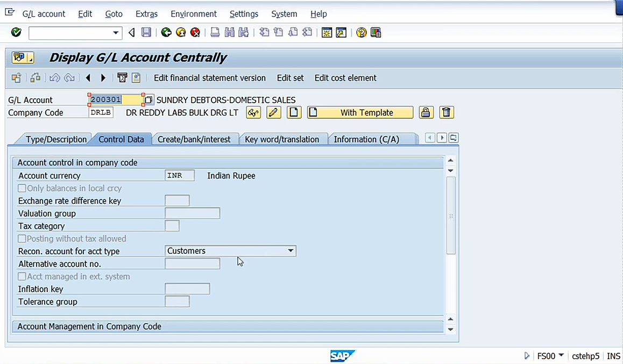This screenshot has width=623, height=364.
Task: Click the Next G/L account arrow
Action: click(x=103, y=78)
